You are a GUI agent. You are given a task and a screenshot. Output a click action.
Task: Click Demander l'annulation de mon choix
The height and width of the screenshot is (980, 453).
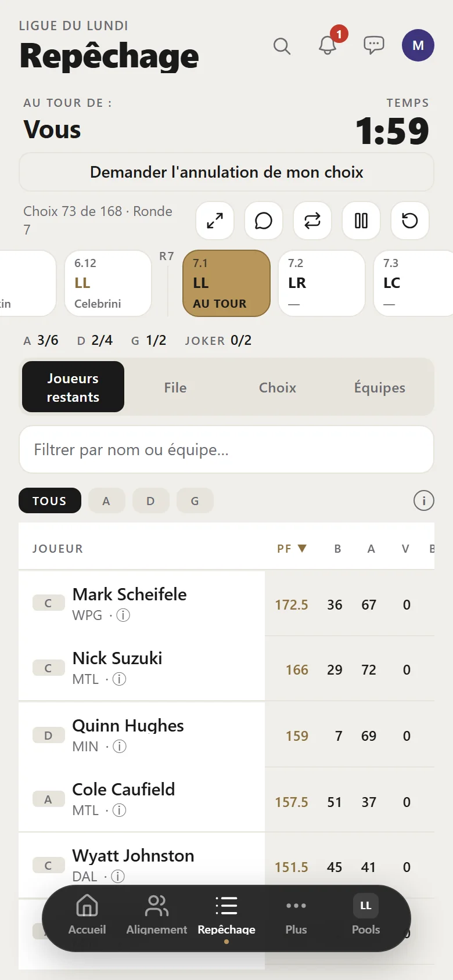tap(227, 172)
